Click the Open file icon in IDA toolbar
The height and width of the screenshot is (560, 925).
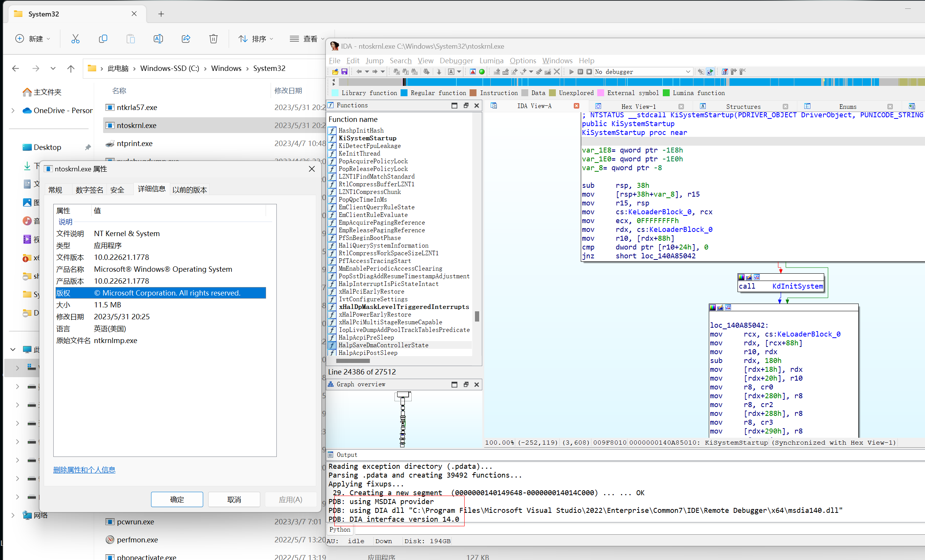[x=335, y=72]
